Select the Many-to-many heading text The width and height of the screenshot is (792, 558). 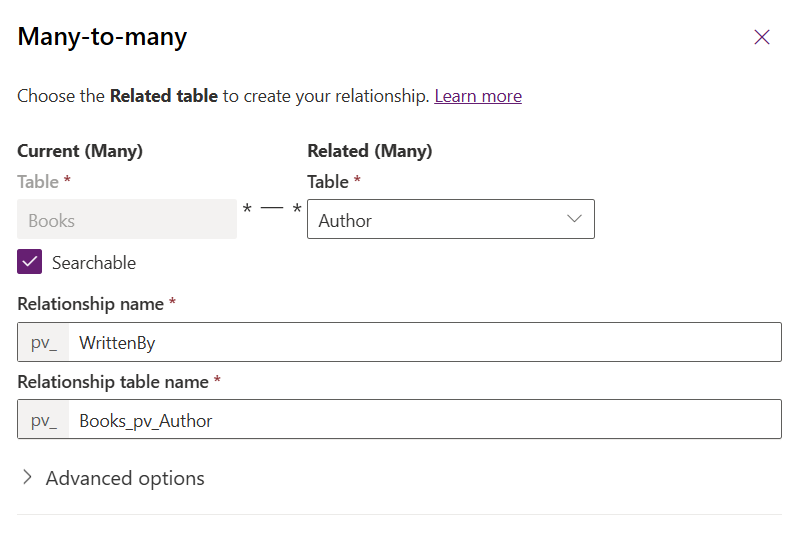click(102, 37)
